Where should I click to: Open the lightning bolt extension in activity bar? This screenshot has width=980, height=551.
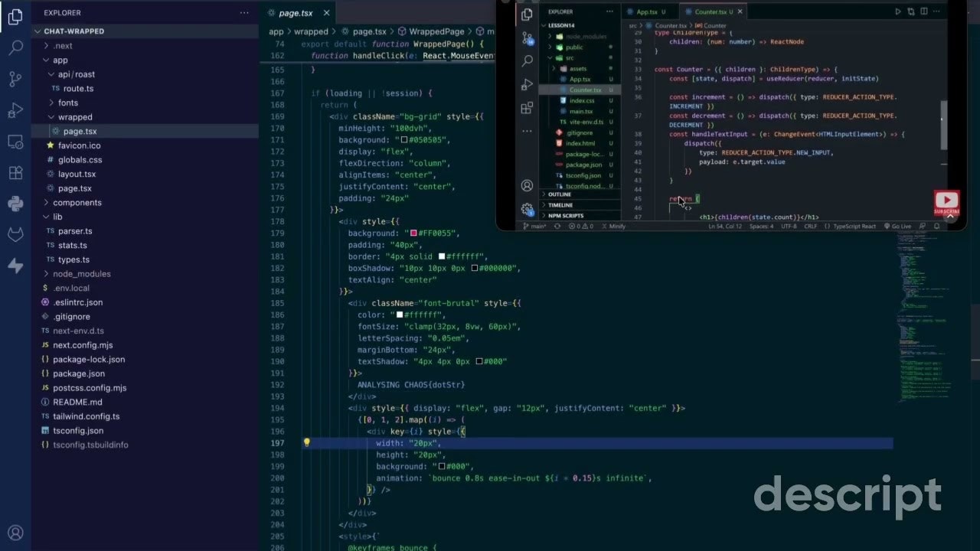point(15,266)
